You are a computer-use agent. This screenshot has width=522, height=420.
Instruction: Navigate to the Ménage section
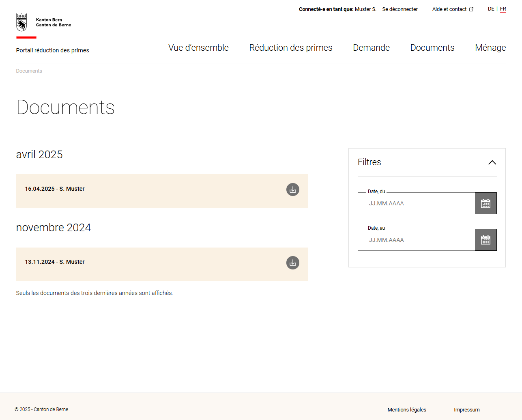(x=490, y=47)
